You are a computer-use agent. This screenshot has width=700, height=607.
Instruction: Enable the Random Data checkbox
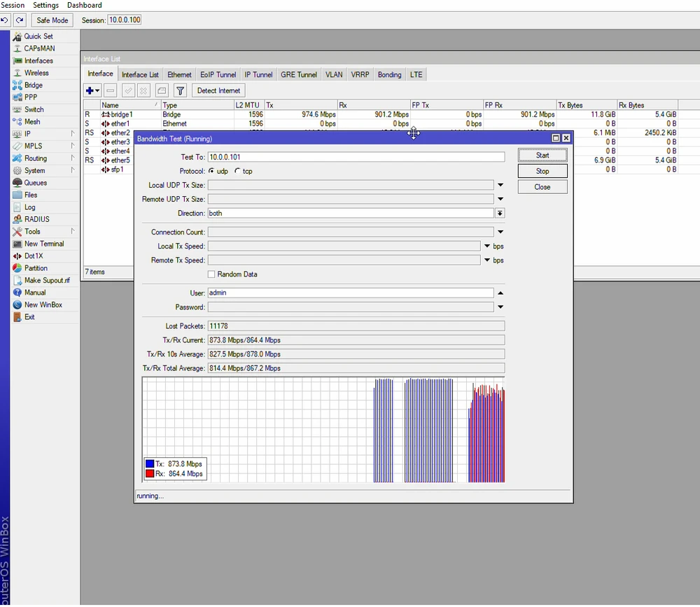pyautogui.click(x=211, y=274)
